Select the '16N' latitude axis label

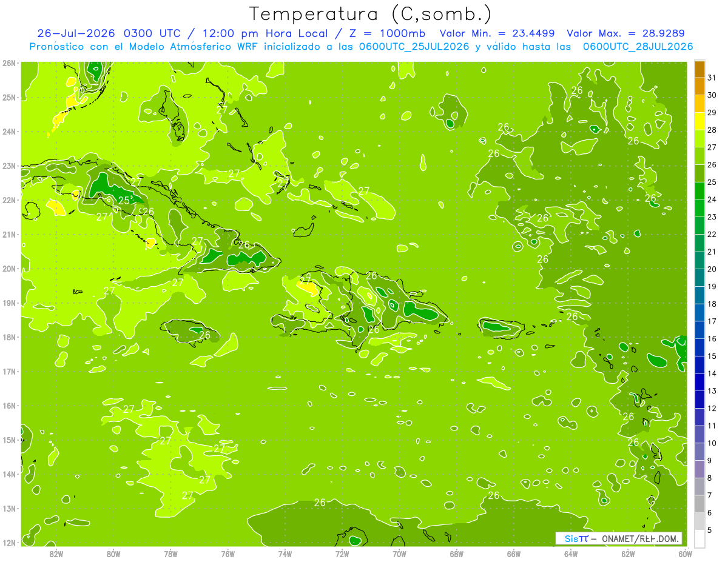pyautogui.click(x=8, y=406)
